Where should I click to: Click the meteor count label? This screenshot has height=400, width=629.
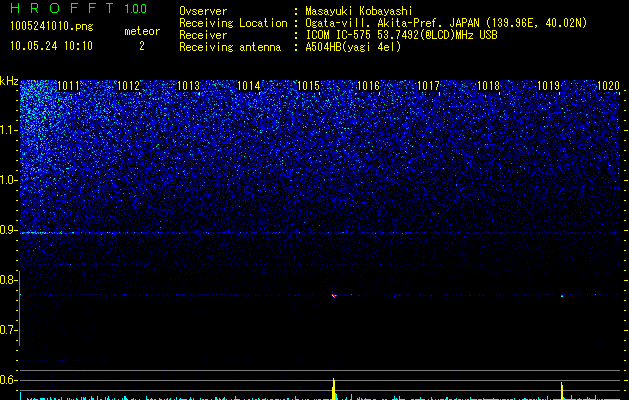[142, 31]
